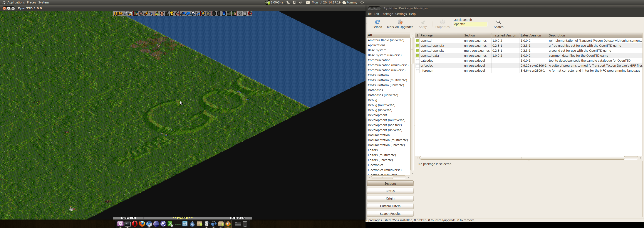Select 'Documentation' section in list
This screenshot has height=228, width=644.
coord(379,135)
